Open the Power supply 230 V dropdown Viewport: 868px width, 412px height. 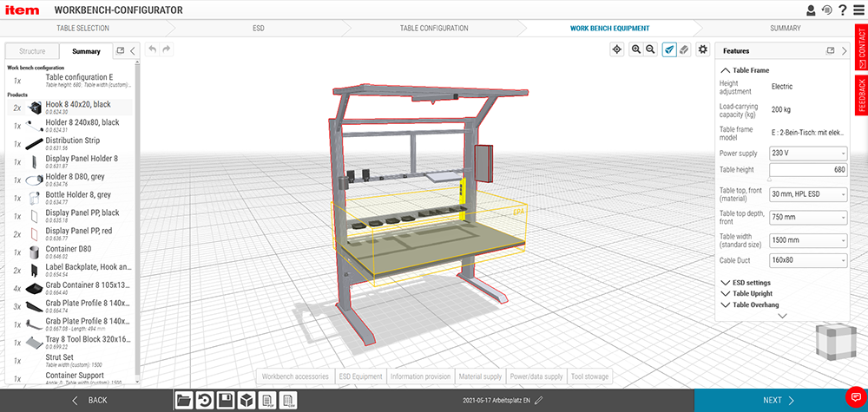click(808, 154)
